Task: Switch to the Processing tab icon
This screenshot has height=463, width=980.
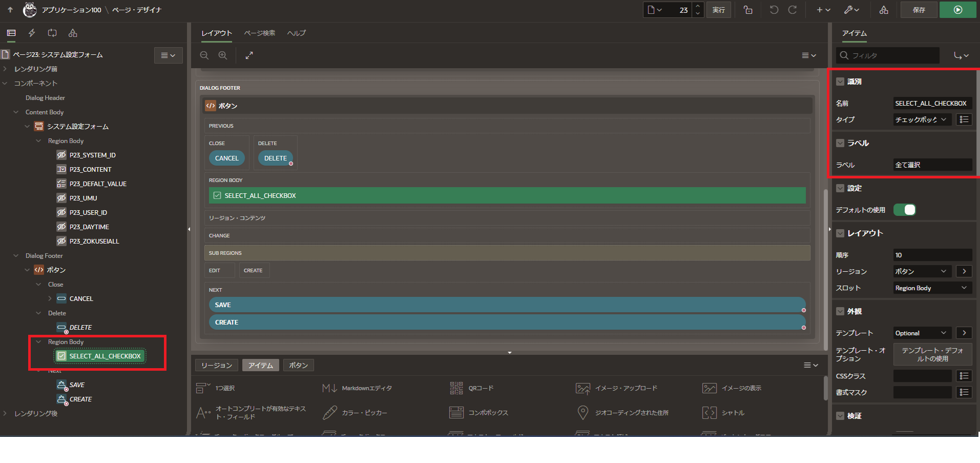Action: coord(52,33)
